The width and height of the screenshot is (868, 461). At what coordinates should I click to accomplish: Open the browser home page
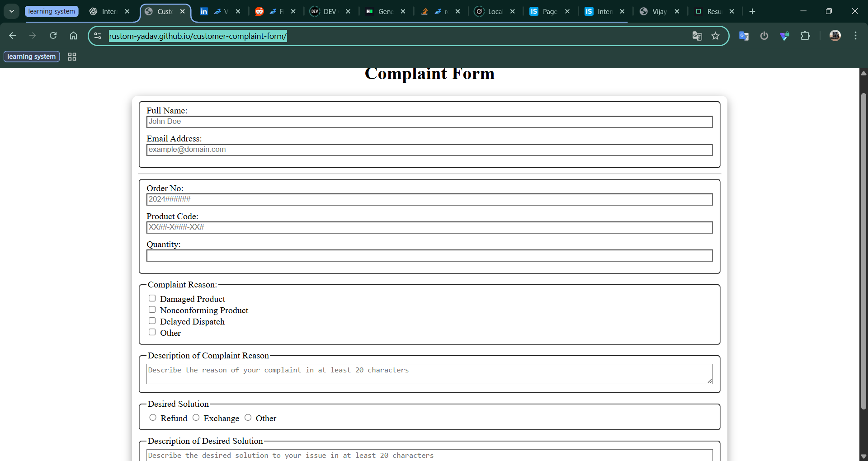[x=73, y=36]
